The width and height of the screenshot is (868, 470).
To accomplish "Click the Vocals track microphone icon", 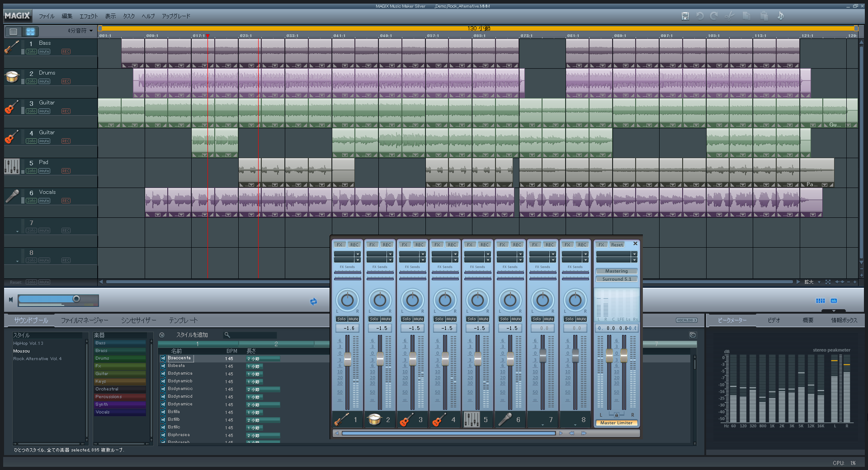I will (12, 196).
